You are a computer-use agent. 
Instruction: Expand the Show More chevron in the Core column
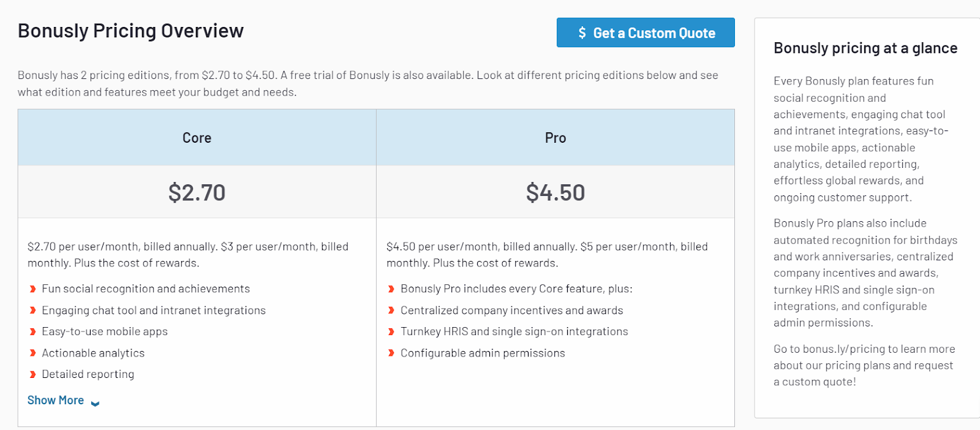tap(94, 402)
